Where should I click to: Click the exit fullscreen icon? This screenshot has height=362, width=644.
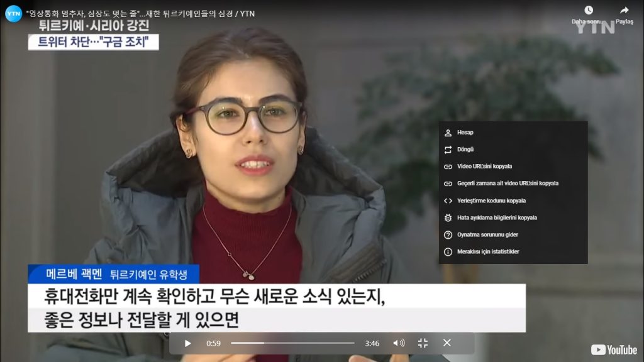(x=423, y=343)
